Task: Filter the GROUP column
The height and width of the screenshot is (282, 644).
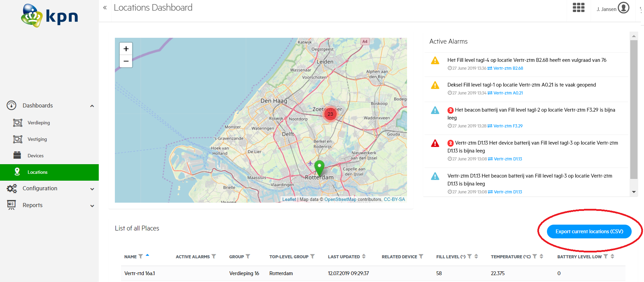Action: [x=248, y=257]
